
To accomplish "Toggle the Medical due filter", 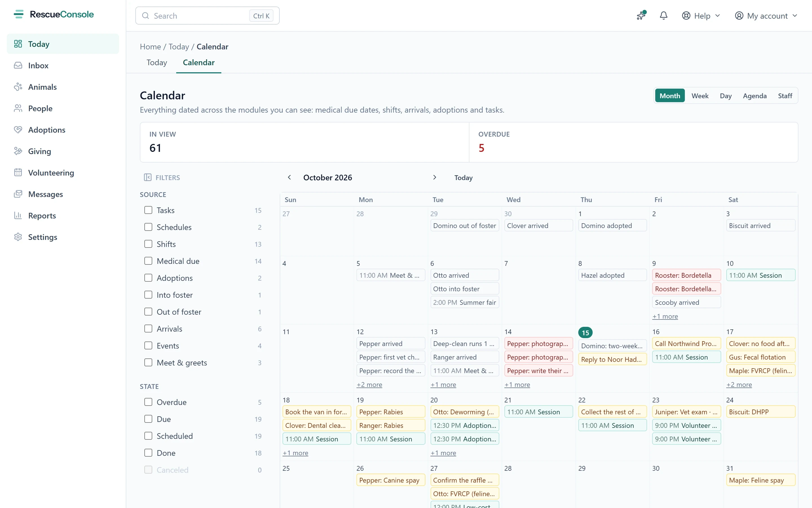I will [x=148, y=261].
